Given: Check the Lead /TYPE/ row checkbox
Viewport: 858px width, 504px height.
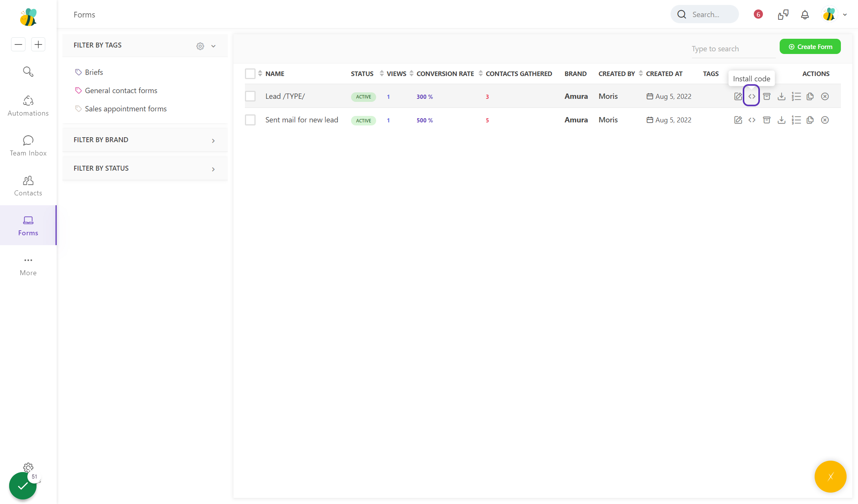Looking at the screenshot, I should (x=250, y=97).
